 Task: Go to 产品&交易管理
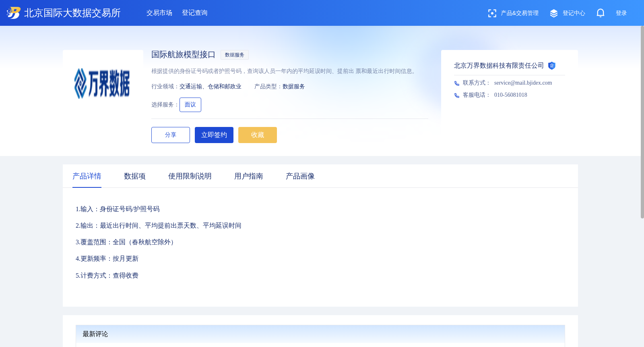(520, 13)
